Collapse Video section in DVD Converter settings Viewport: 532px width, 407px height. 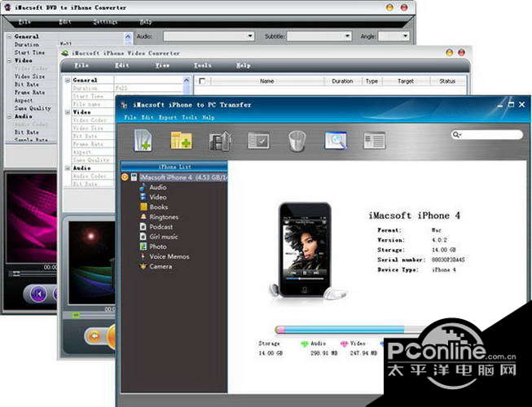[x=9, y=61]
